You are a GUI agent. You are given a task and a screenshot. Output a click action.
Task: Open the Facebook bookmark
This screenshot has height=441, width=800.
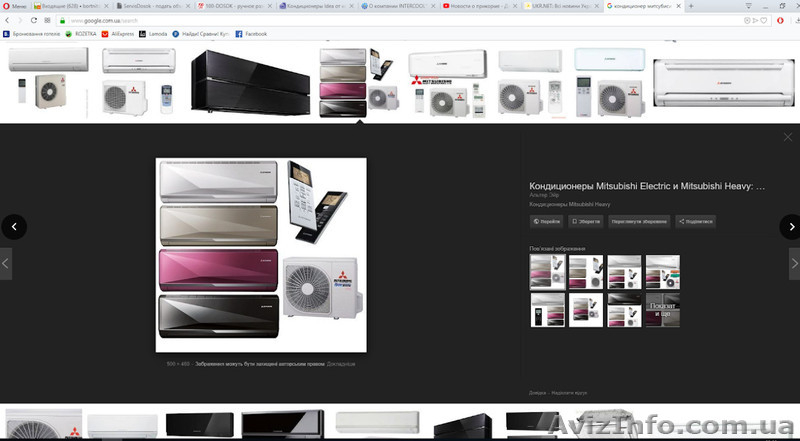tap(250, 33)
